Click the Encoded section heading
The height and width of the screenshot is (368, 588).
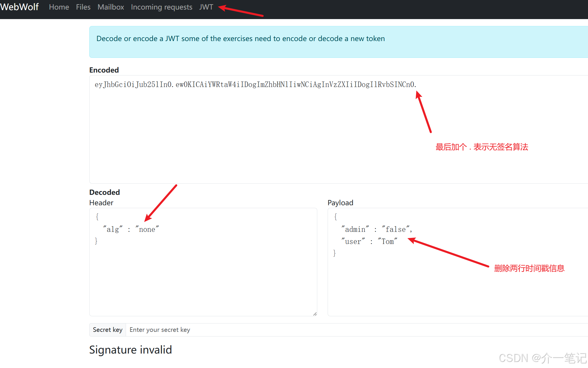[x=104, y=70]
